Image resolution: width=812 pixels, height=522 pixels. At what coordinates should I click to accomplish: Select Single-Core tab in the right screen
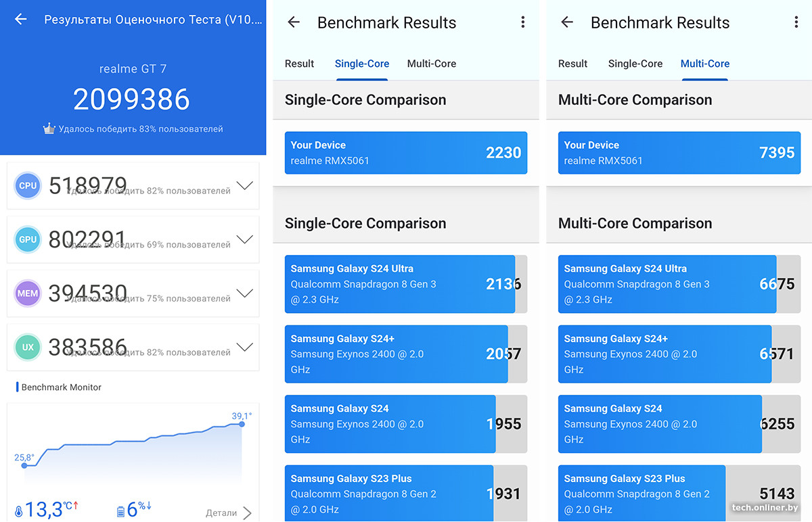pos(635,64)
